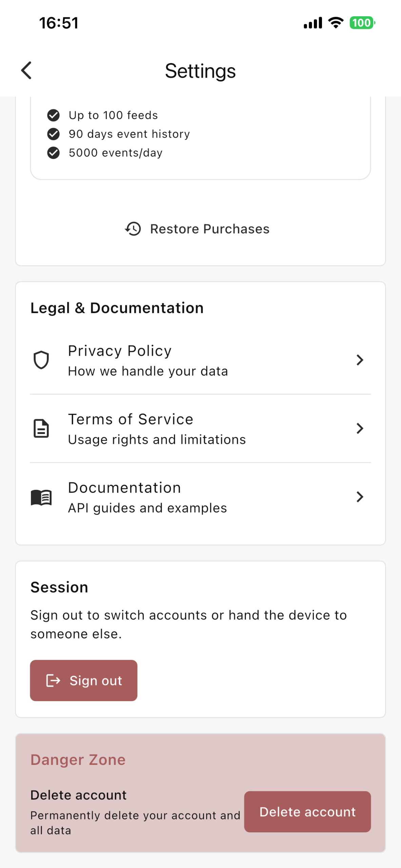Tap the Documentation open book icon
The width and height of the screenshot is (401, 868).
point(41,497)
